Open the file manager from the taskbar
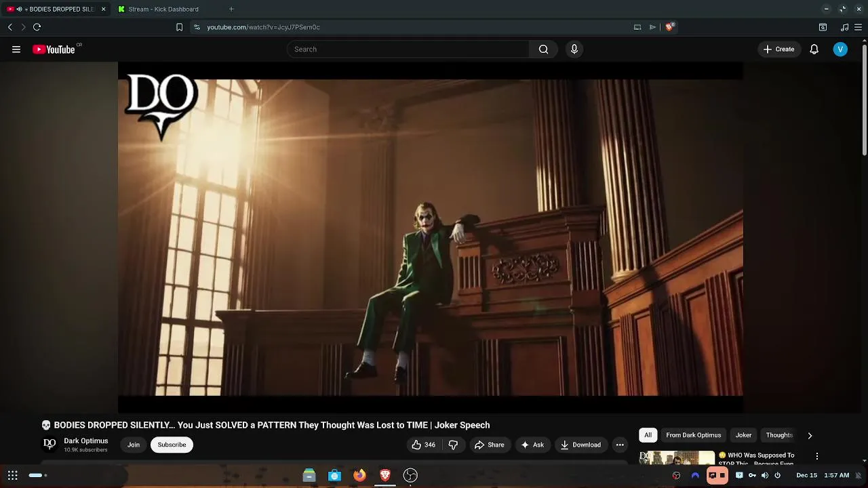 coord(309,475)
